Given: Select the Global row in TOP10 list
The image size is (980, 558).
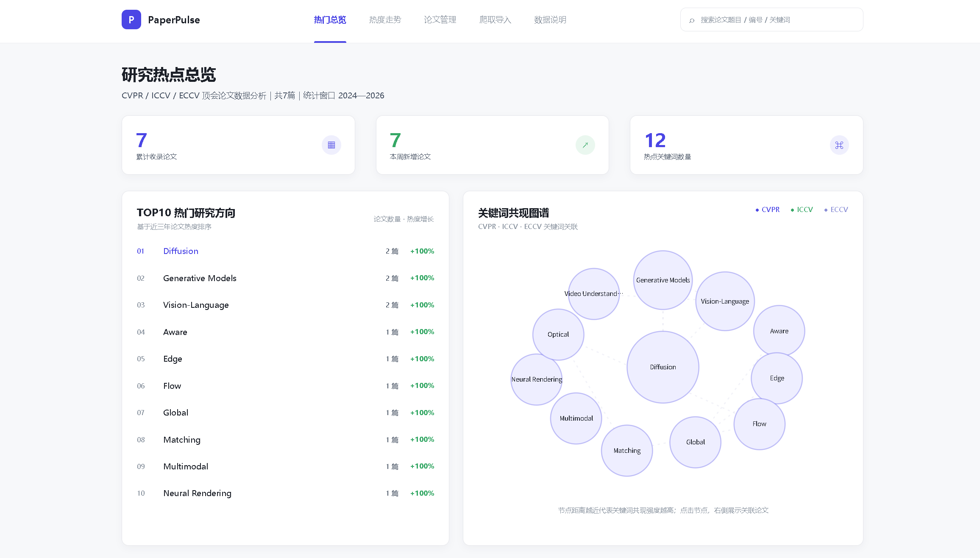Looking at the screenshot, I should point(285,413).
